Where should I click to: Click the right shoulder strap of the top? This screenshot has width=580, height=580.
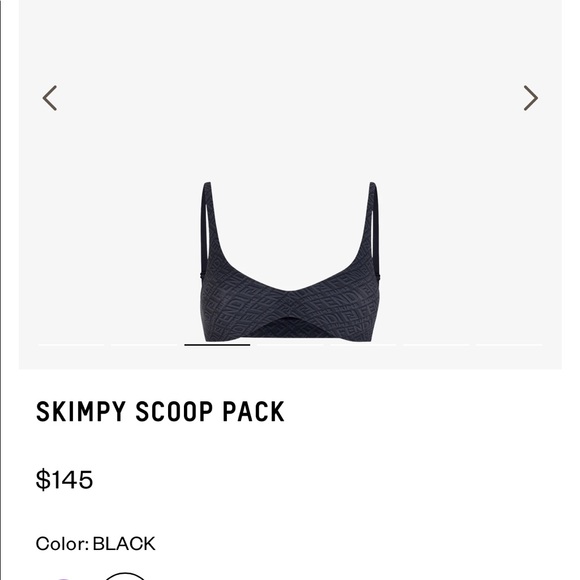tap(374, 226)
